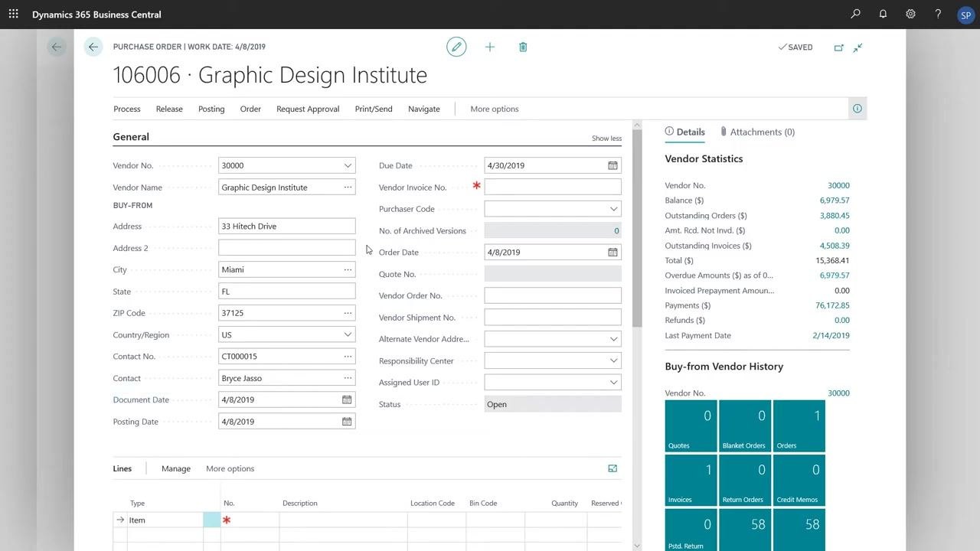The height and width of the screenshot is (551, 980).
Task: Open the settings gear
Action: coord(910,14)
